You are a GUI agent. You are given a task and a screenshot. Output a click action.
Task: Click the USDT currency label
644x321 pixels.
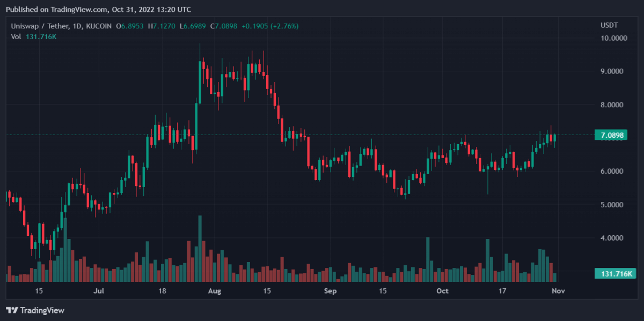[609, 26]
